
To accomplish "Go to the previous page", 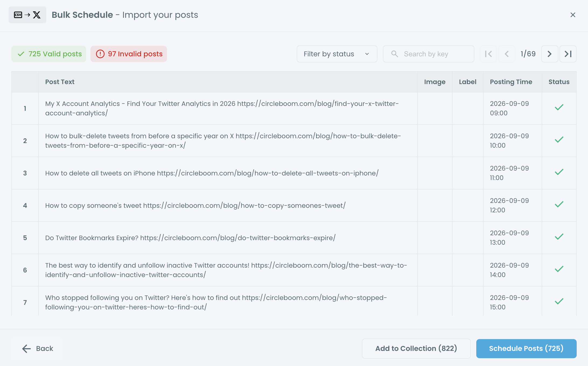I will point(507,54).
